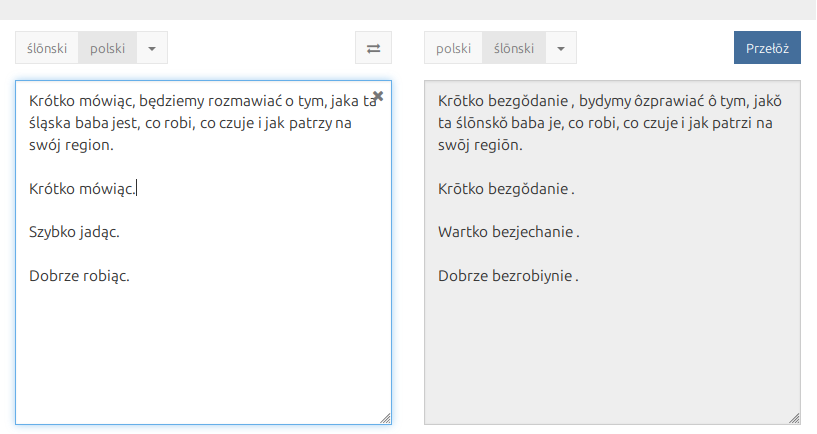
Task: Click the output text area resize handle
Action: (x=794, y=418)
